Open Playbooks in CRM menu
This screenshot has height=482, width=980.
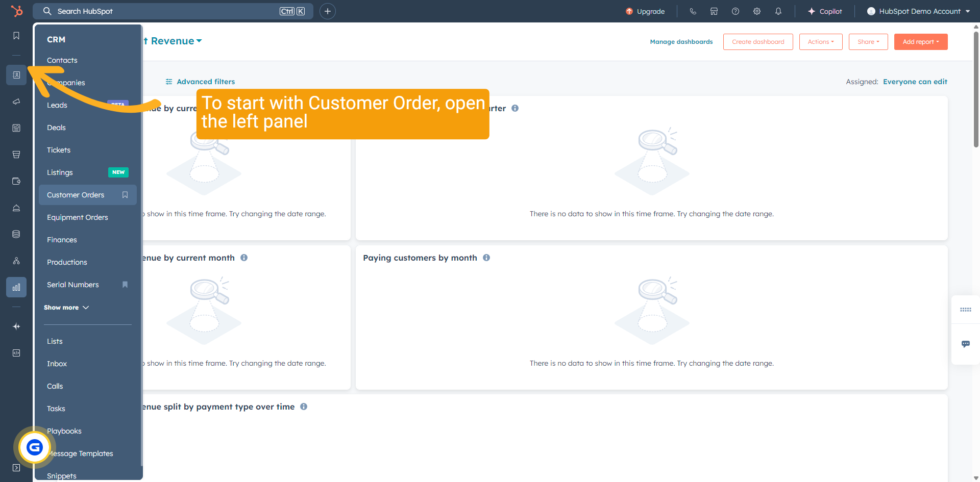(64, 431)
